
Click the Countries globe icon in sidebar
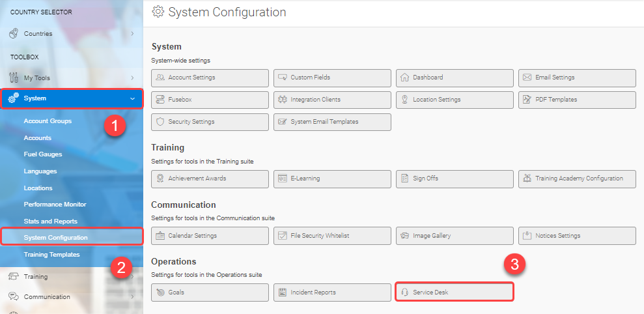pos(13,33)
